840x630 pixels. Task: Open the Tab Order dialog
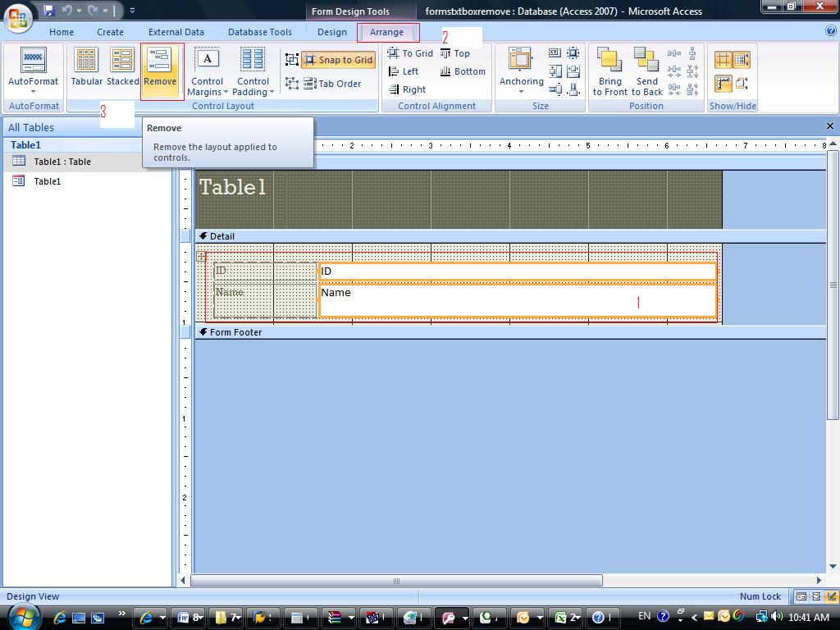(333, 84)
